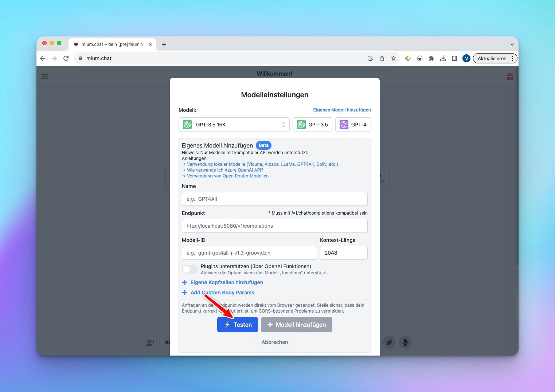Go back with the browser back arrow
This screenshot has height=392, width=555.
[43, 58]
